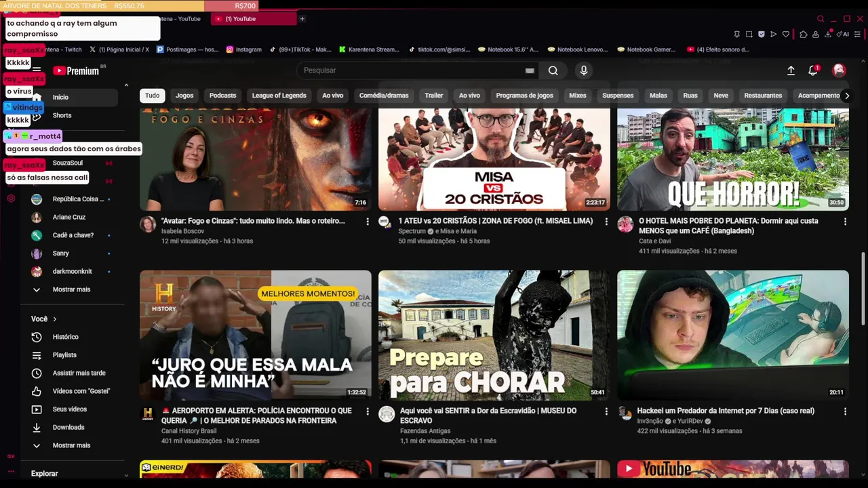
Task: Click the browser tab search magnifier
Action: [821, 19]
